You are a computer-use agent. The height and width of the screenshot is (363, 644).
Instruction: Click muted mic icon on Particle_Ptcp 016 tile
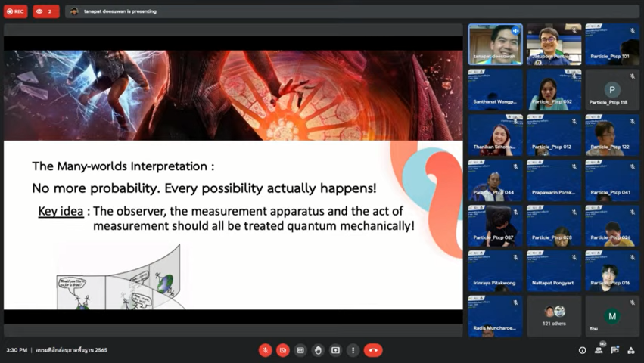pyautogui.click(x=633, y=257)
